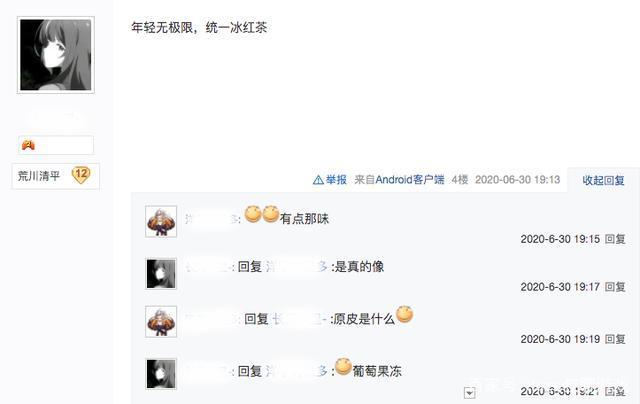Open the 荒川清平 title badge
The width and height of the screenshot is (640, 404).
coord(56,176)
